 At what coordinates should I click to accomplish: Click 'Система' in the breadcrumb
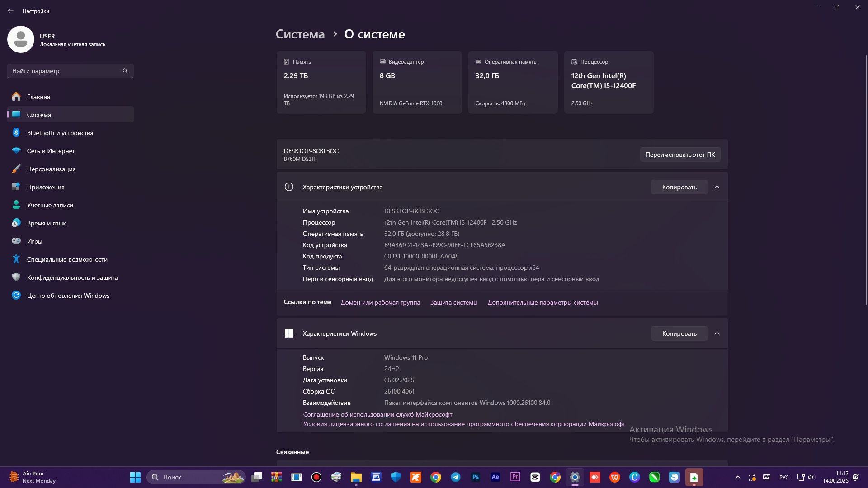(300, 34)
